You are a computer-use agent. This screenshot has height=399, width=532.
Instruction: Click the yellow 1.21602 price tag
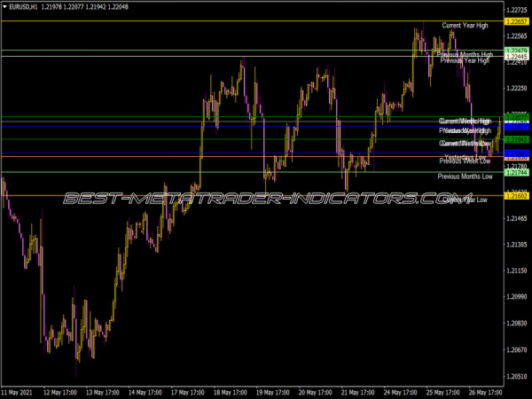[515, 195]
